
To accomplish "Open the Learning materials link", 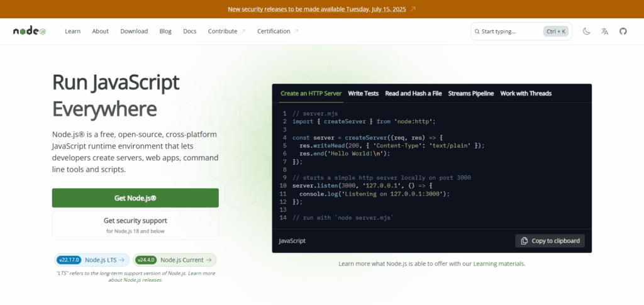I will [x=499, y=263].
